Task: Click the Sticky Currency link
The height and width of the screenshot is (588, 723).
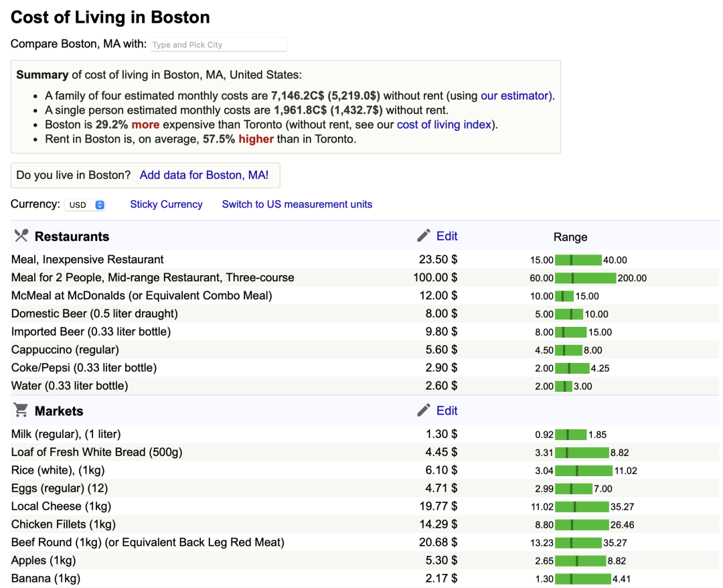Action: point(166,204)
